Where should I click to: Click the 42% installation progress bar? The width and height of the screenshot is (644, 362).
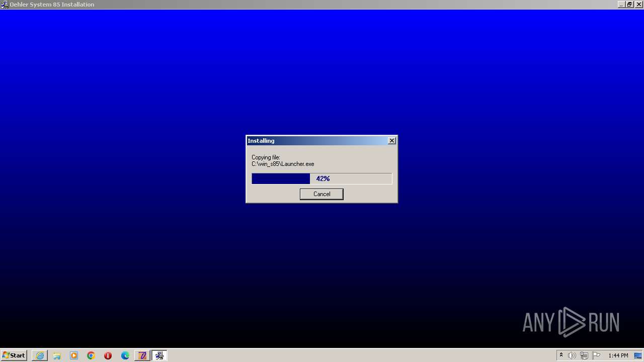tap(321, 178)
